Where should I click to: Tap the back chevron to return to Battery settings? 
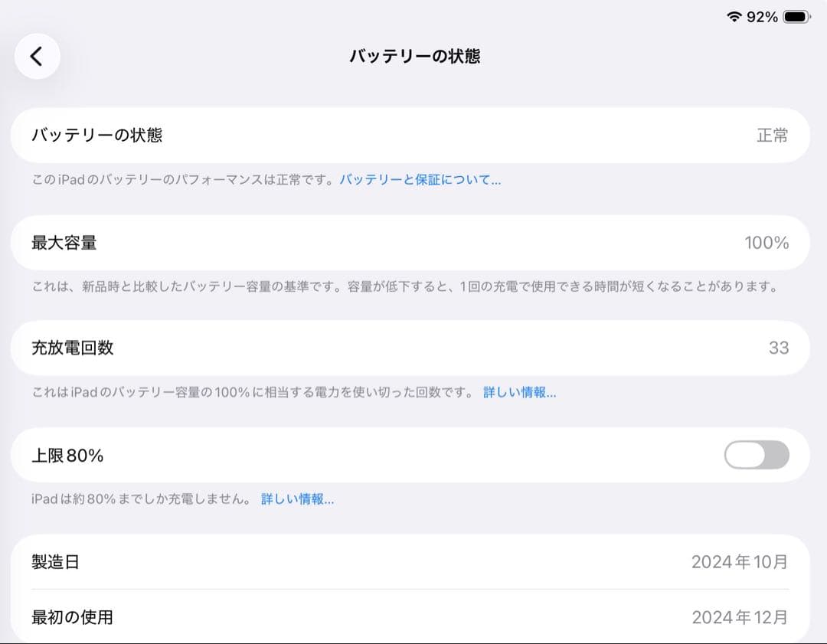tap(37, 56)
